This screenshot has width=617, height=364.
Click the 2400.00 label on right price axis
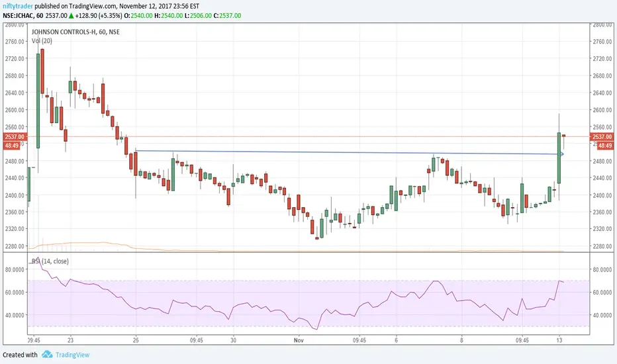tap(602, 195)
